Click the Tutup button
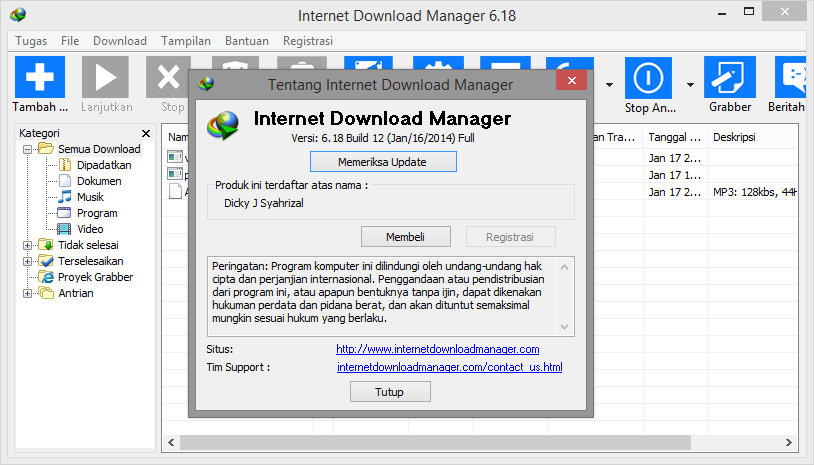Screen dimensions: 814x465 [x=390, y=392]
